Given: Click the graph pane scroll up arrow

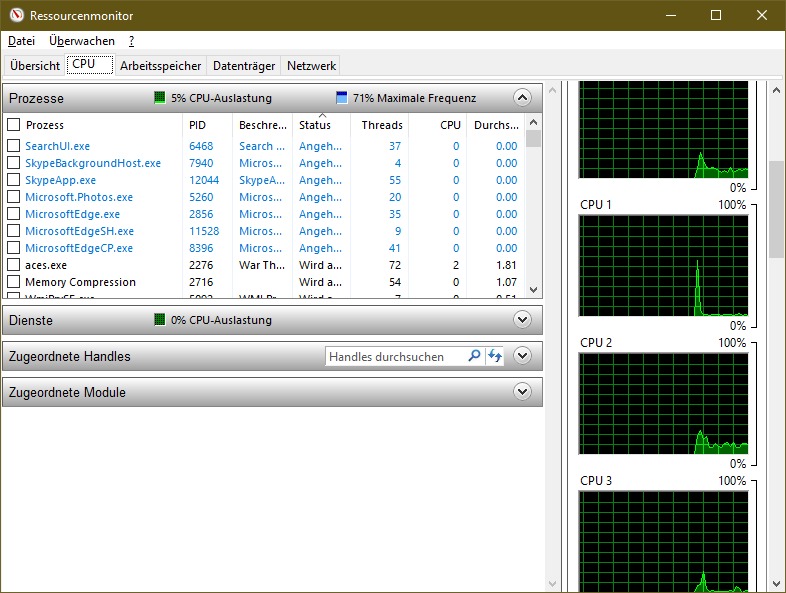Looking at the screenshot, I should (776, 90).
